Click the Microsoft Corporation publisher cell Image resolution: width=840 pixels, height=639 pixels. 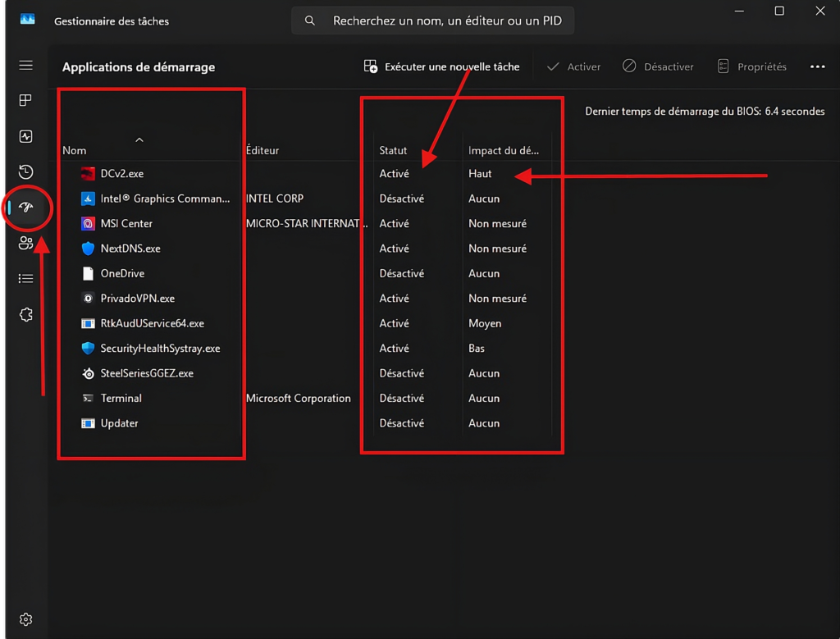(x=299, y=398)
